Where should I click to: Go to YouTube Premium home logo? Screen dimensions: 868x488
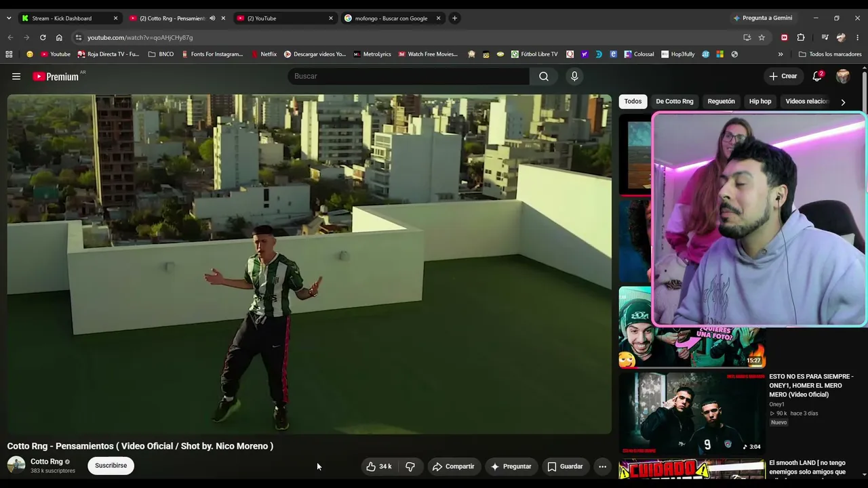(56, 77)
